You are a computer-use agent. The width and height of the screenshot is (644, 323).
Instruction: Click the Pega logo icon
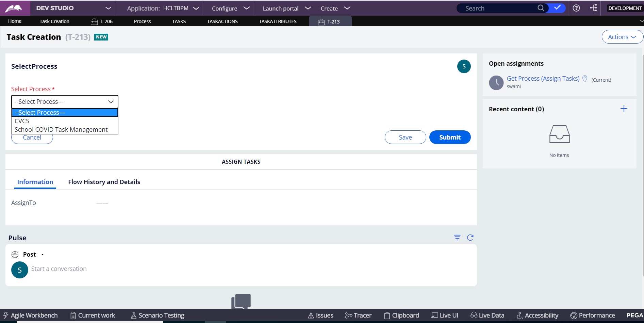click(14, 8)
